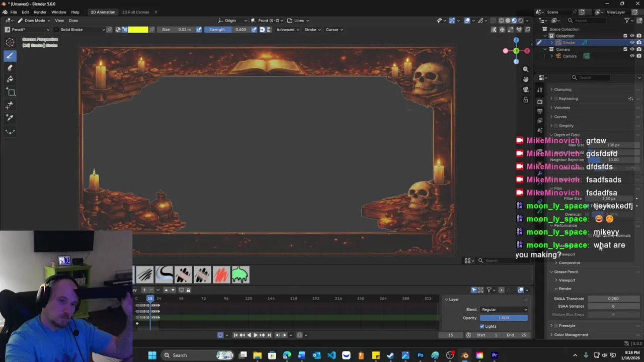Open the Output properties tab
This screenshot has height=362, width=644.
pyautogui.click(x=540, y=111)
